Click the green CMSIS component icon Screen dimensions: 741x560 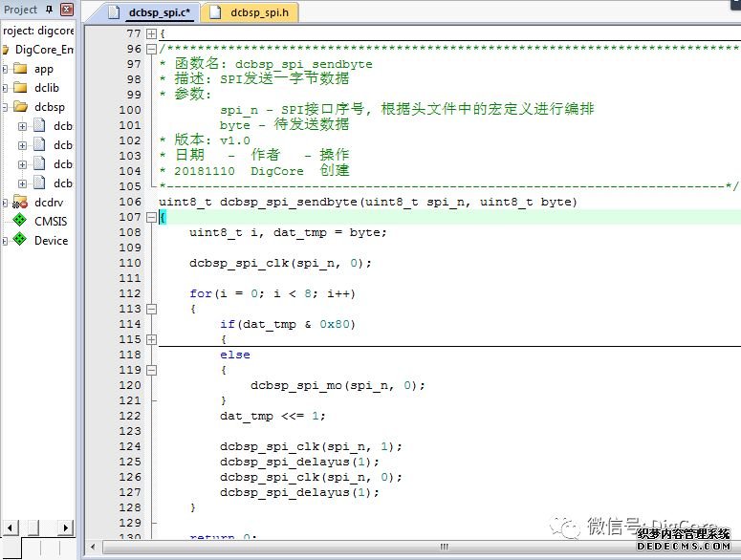tap(20, 222)
